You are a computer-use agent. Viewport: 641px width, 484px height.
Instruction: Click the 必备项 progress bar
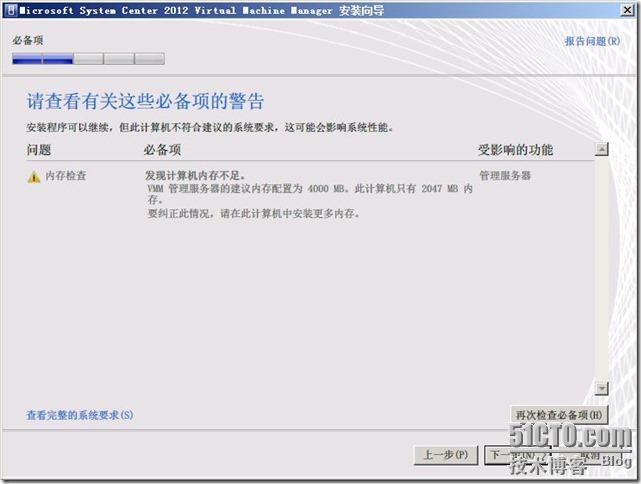click(x=88, y=59)
